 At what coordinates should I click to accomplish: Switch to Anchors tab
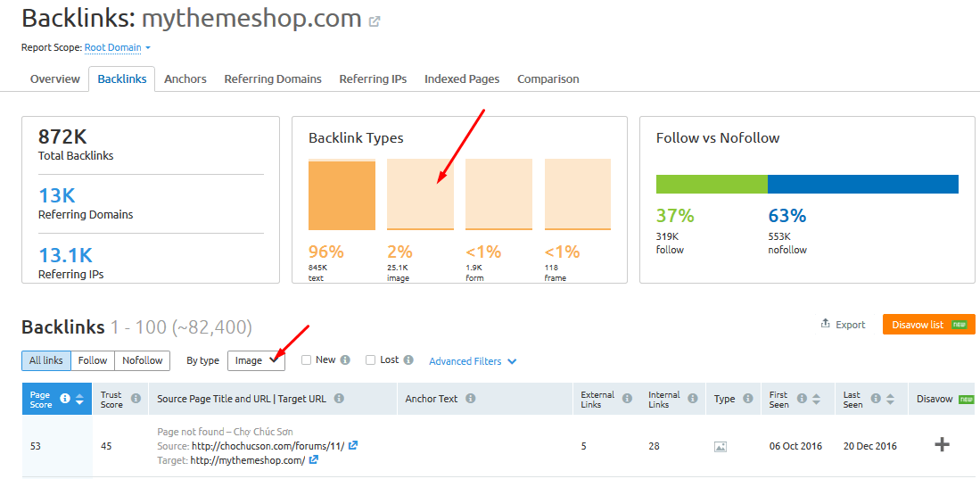coord(185,79)
